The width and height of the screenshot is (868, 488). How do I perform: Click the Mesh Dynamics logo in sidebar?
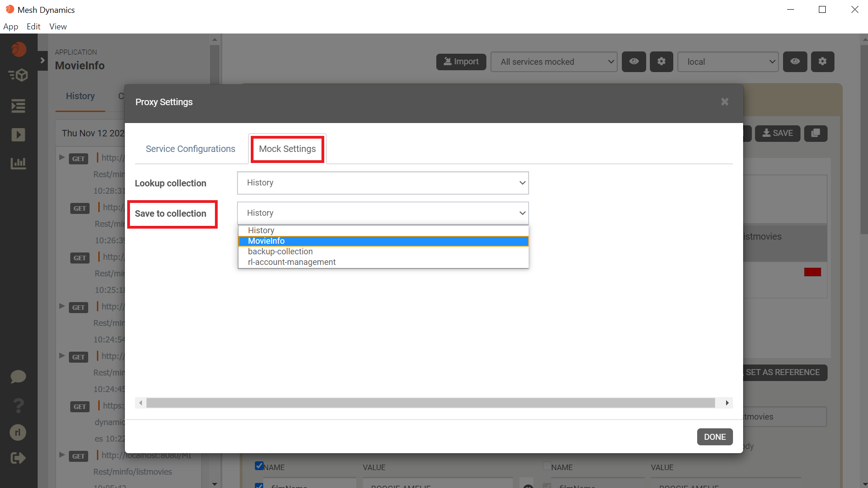point(18,49)
